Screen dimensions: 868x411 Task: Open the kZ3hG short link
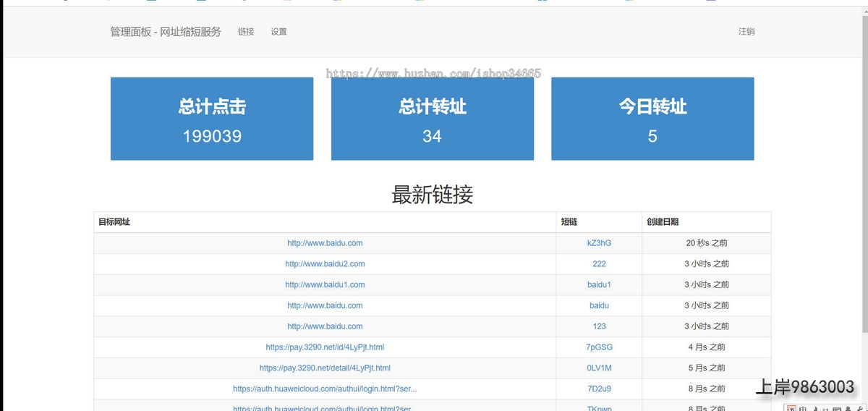599,243
